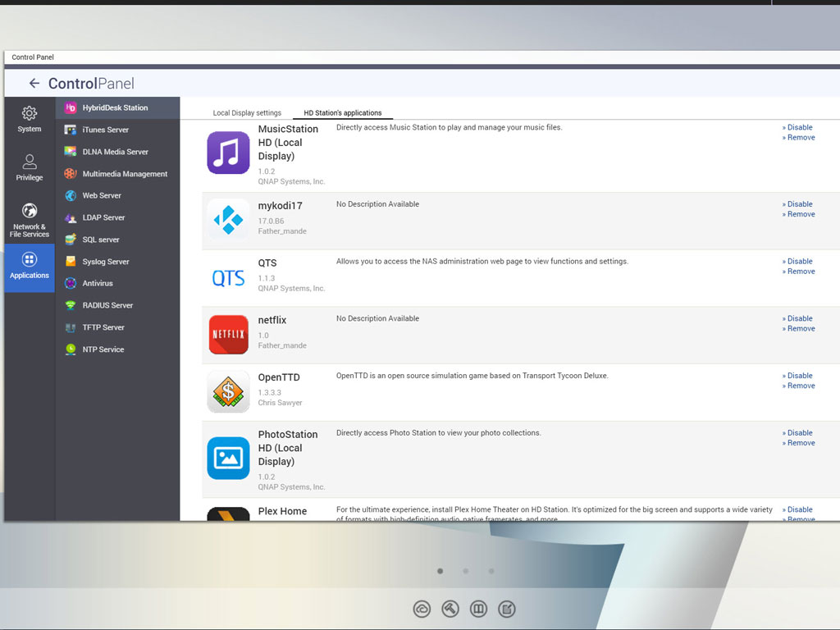Image resolution: width=840 pixels, height=630 pixels.
Task: Click the netflix app name
Action: [272, 320]
